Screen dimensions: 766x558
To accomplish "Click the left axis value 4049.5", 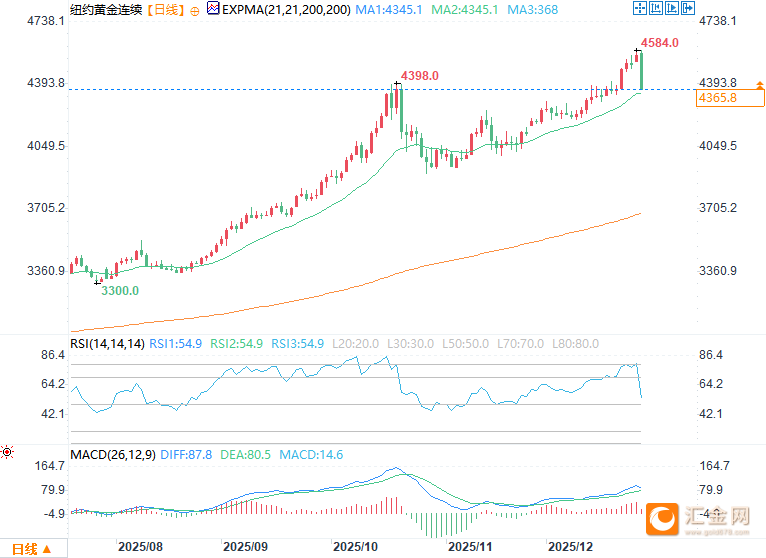I will tap(46, 146).
